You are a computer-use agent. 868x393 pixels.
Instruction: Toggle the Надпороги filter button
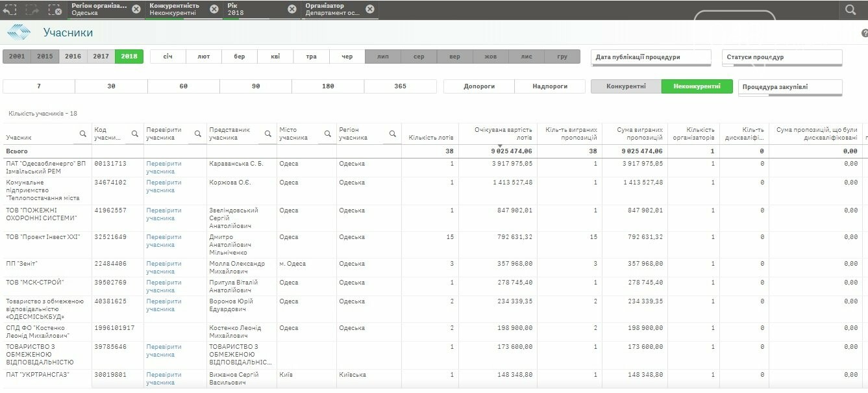[x=549, y=86]
